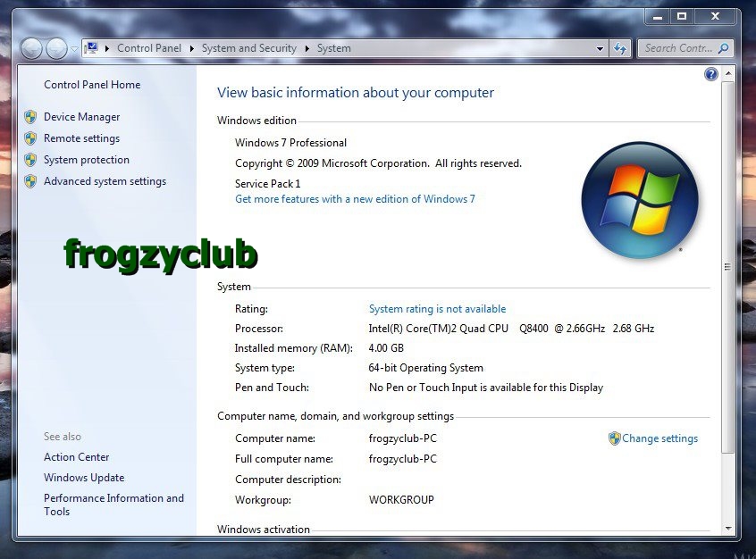
Task: Open Windows Update link
Action: (x=84, y=478)
